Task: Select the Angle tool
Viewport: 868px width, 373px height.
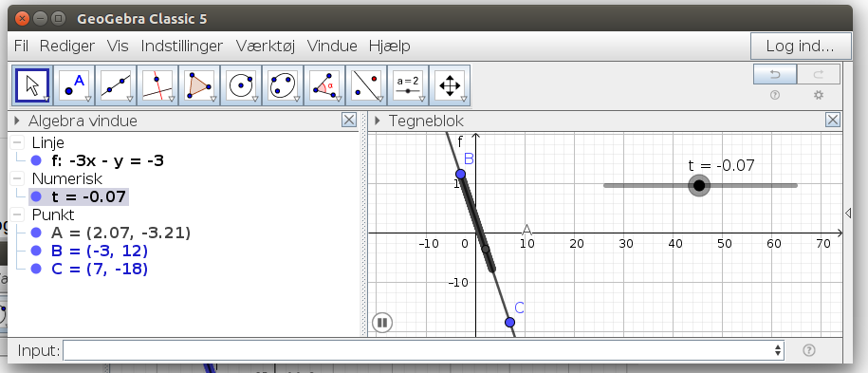Action: 325,85
